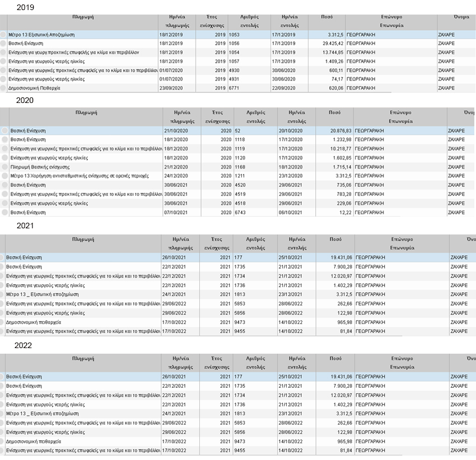
Task: Select order number 52 in the 2020 table
Action: (x=255, y=130)
